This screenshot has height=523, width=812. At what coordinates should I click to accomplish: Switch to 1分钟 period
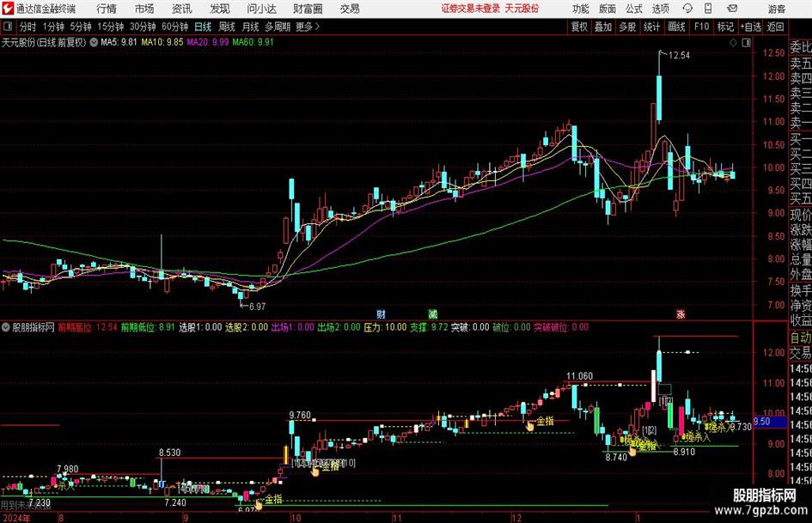tap(52, 27)
